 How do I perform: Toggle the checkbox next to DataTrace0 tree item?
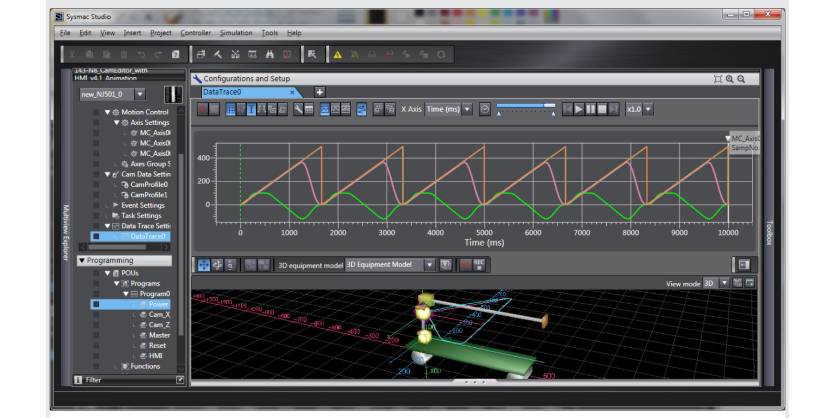tap(96, 237)
